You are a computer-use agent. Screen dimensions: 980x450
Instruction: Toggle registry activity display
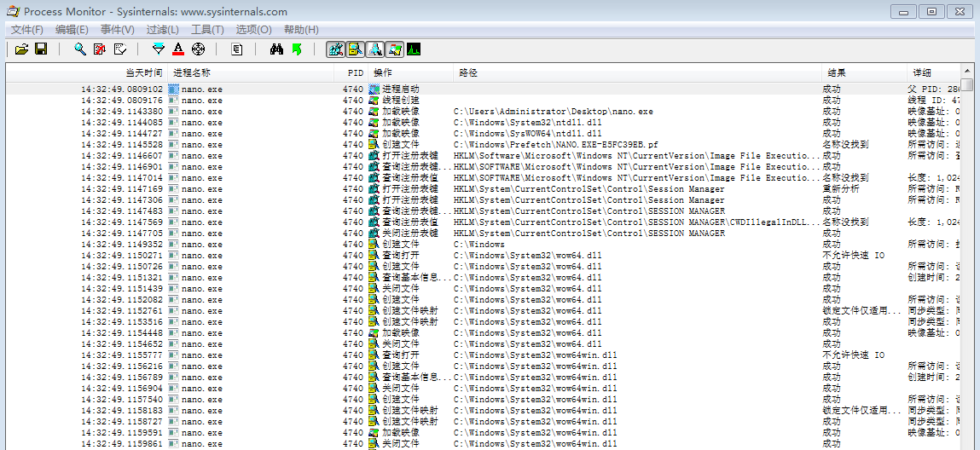point(336,49)
